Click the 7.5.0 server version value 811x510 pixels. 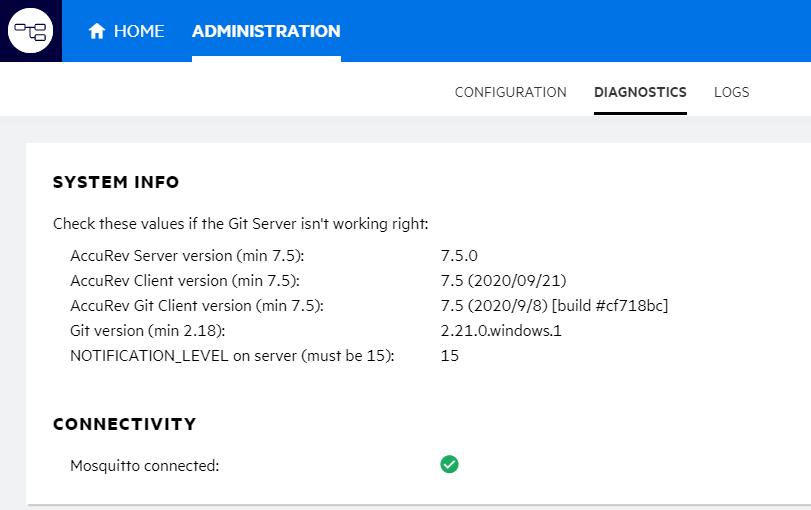(460, 255)
